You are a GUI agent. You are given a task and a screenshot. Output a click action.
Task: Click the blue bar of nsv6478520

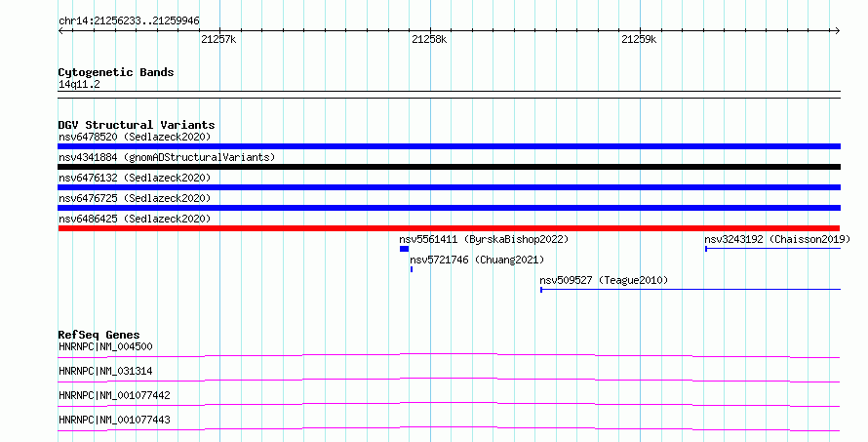449,146
